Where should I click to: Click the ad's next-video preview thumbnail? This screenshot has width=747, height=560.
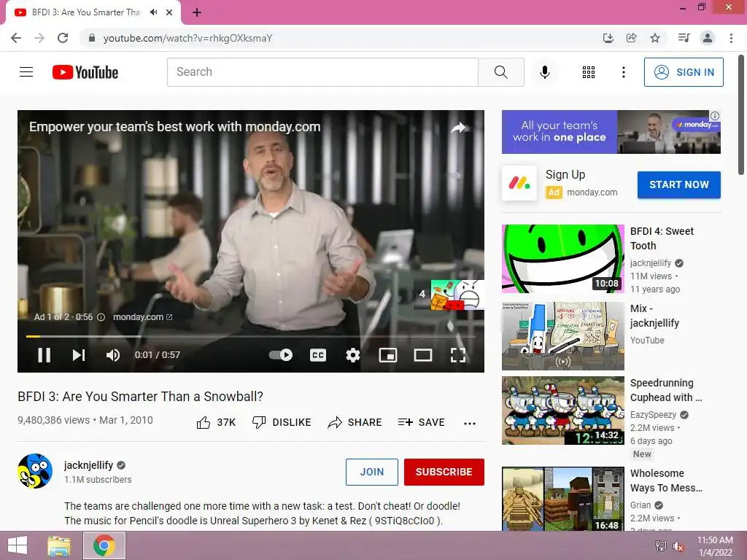click(457, 295)
